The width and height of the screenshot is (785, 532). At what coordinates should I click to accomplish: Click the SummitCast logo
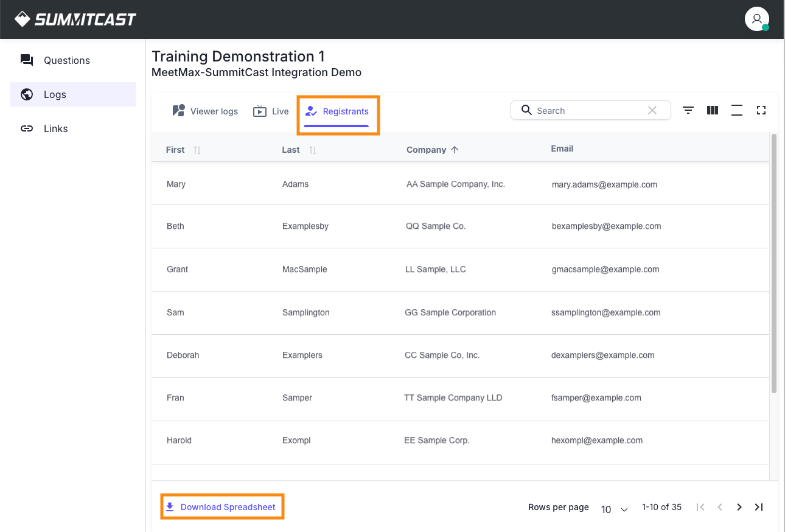(x=75, y=19)
